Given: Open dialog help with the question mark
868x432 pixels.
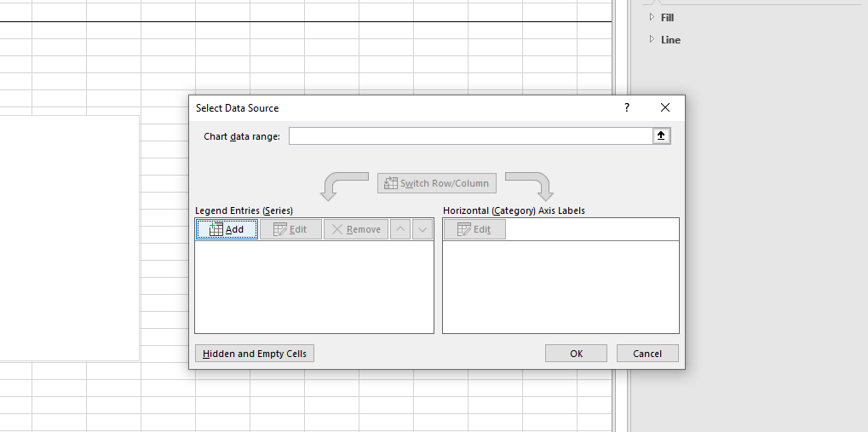Looking at the screenshot, I should [627, 108].
